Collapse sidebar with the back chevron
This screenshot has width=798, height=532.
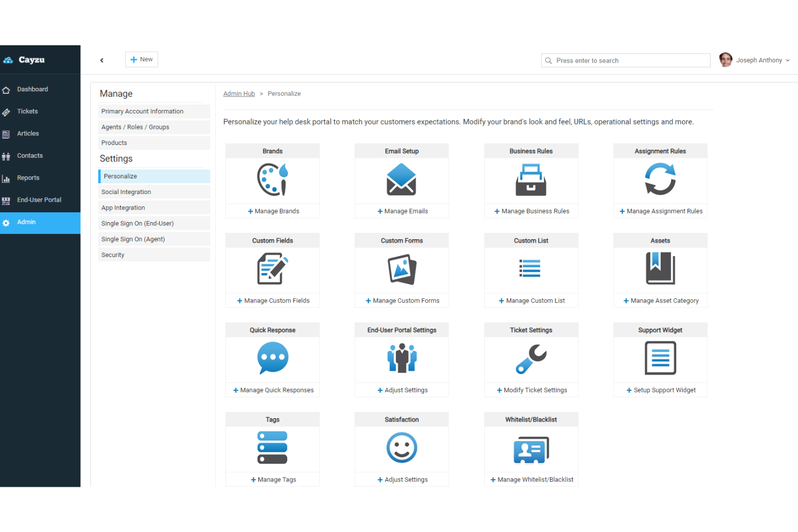102,60
